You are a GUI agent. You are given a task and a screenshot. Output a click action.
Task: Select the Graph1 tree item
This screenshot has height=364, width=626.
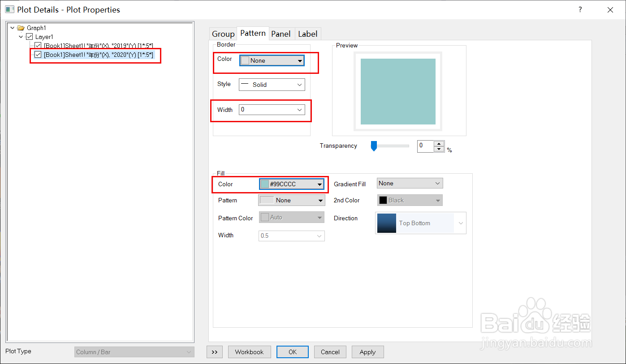pyautogui.click(x=36, y=28)
